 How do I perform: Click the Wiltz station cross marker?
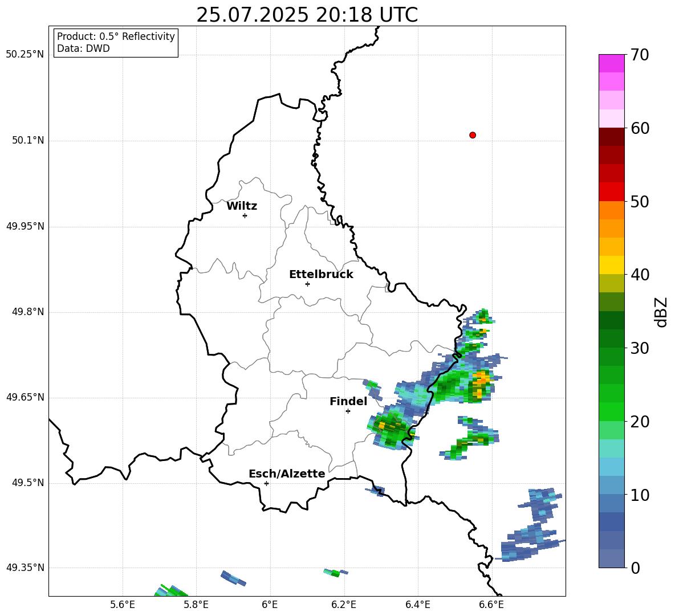tap(245, 215)
